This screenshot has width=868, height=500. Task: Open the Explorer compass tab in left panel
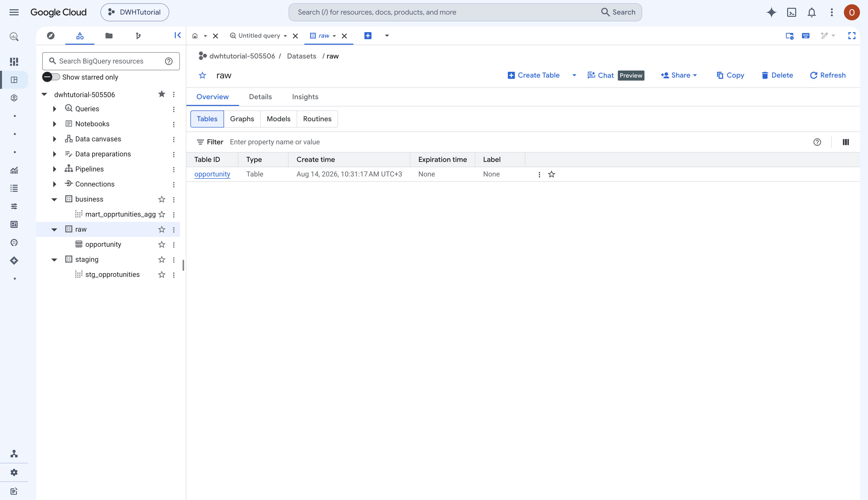click(51, 36)
